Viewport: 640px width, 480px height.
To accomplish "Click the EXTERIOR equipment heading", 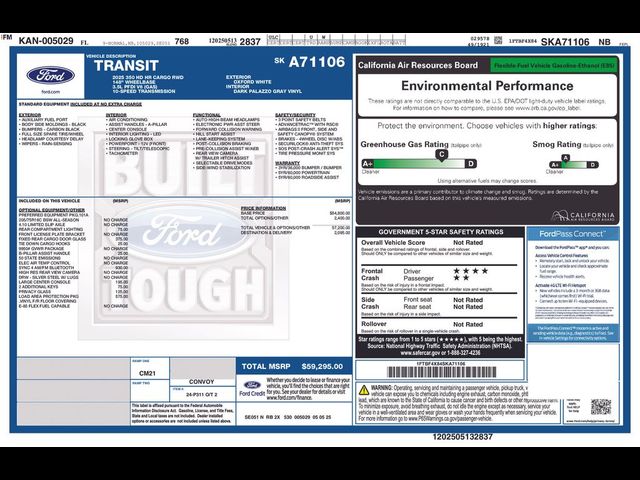I will click(30, 115).
